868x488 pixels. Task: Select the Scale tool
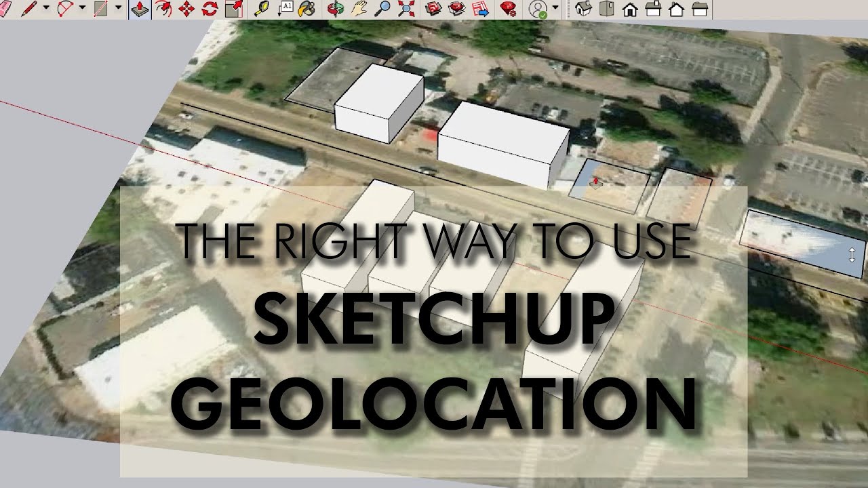(x=233, y=9)
